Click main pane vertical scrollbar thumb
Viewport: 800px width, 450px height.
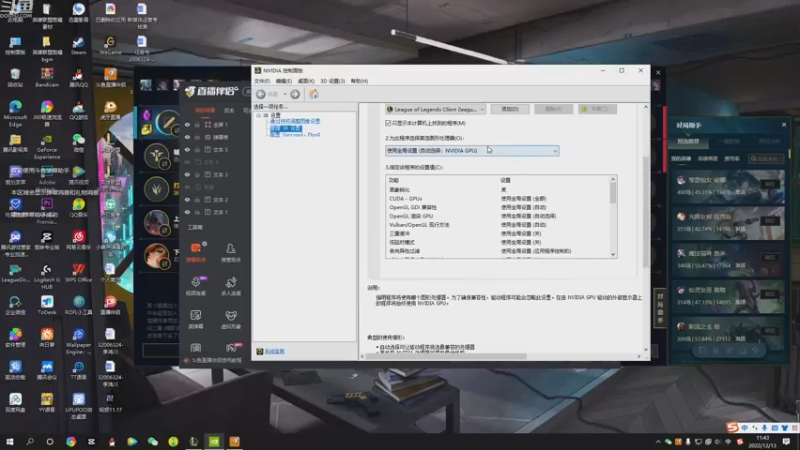point(645,212)
